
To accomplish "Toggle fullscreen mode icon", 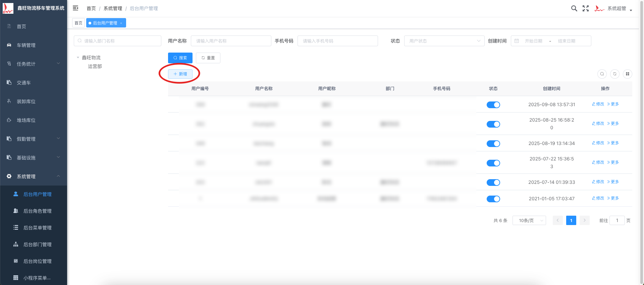I will 586,8.
